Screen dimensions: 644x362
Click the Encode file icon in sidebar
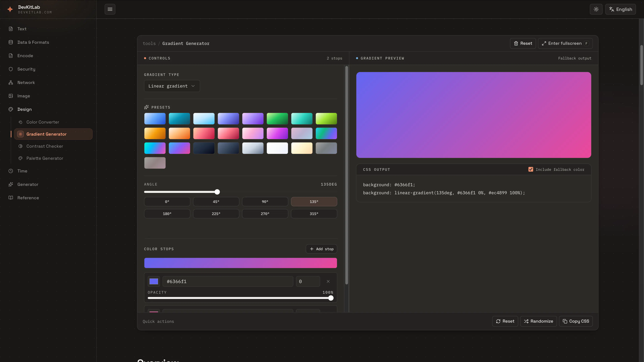(x=11, y=56)
